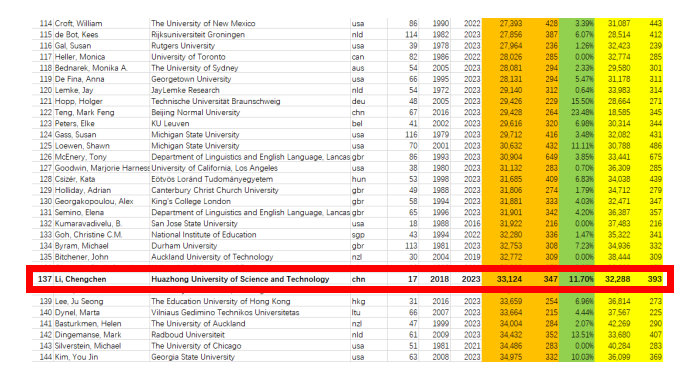
Task: Select the "Radboud Universiteit" cell
Action: [x=188, y=335]
